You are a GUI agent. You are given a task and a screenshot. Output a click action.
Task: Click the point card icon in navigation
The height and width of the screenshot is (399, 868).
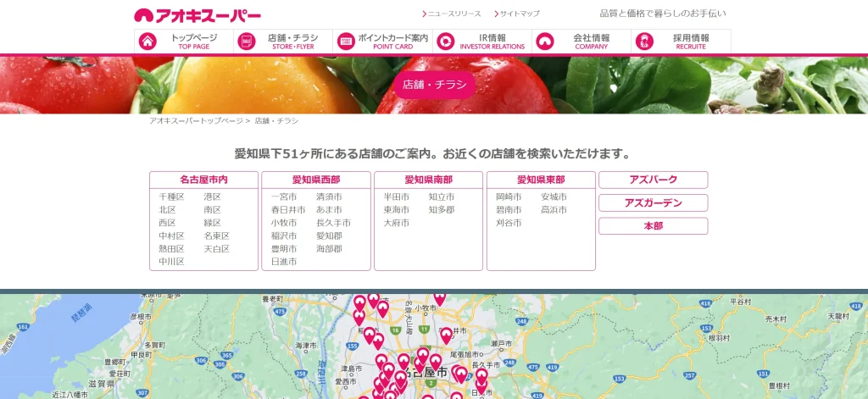pyautogui.click(x=346, y=42)
